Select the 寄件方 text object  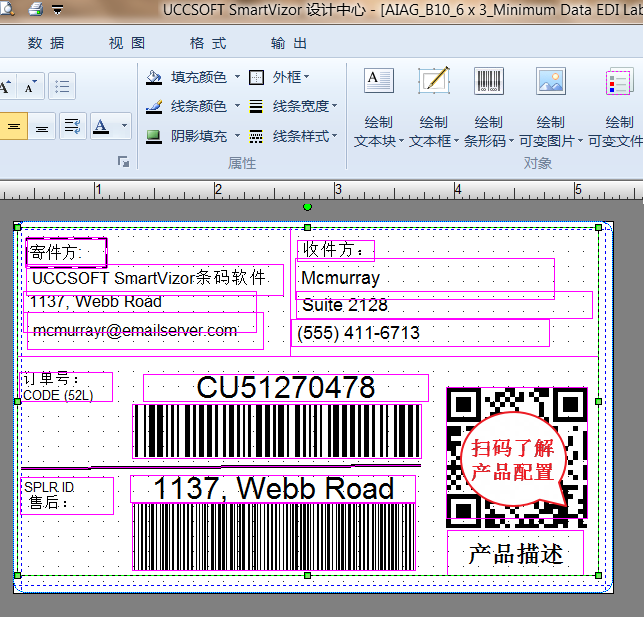click(66, 252)
